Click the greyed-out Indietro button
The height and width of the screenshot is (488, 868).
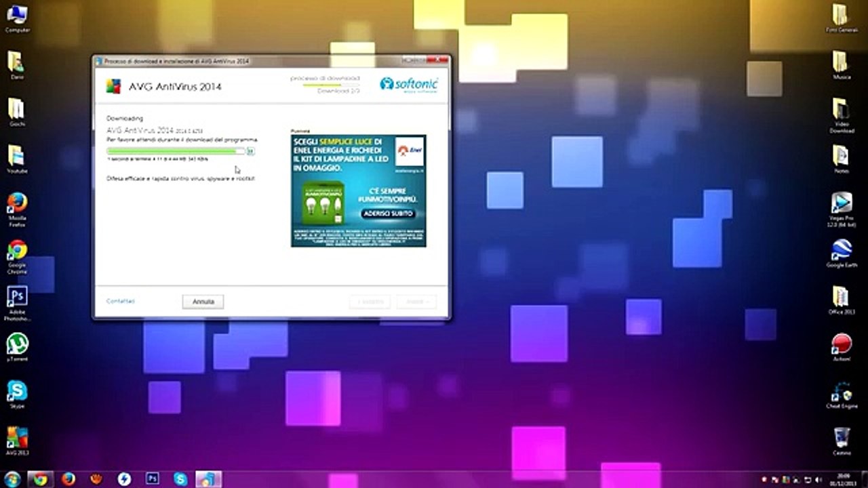pos(370,302)
